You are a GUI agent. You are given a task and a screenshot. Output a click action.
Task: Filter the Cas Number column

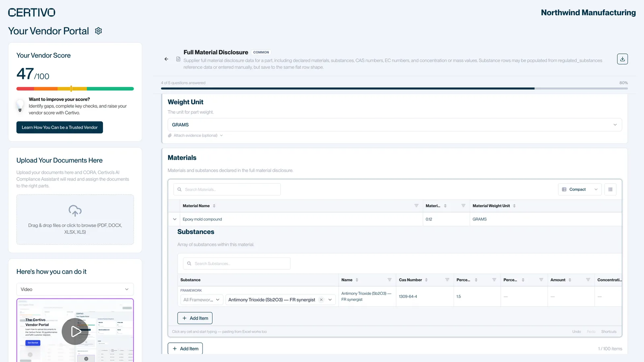(447, 280)
